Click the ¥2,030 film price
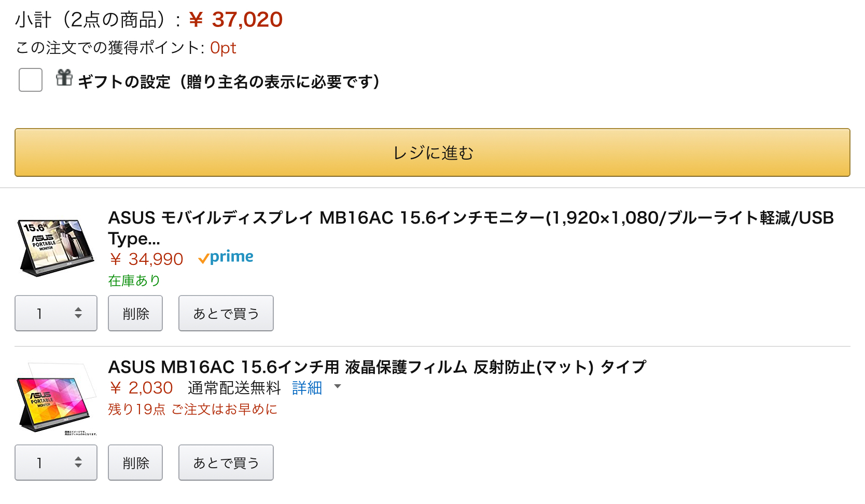The width and height of the screenshot is (865, 504). [142, 388]
